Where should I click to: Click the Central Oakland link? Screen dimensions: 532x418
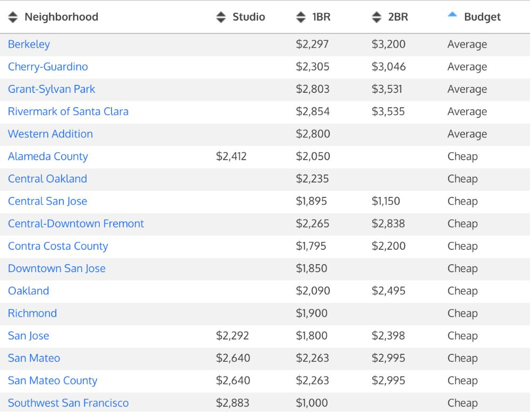click(x=47, y=179)
